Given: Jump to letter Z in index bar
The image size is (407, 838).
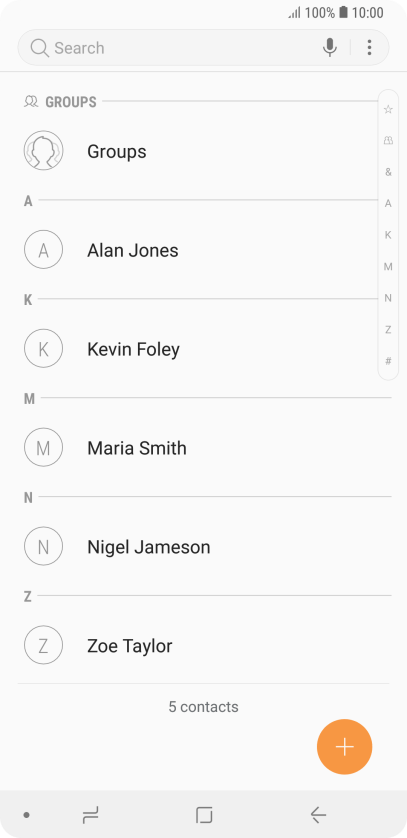Looking at the screenshot, I should (x=388, y=330).
